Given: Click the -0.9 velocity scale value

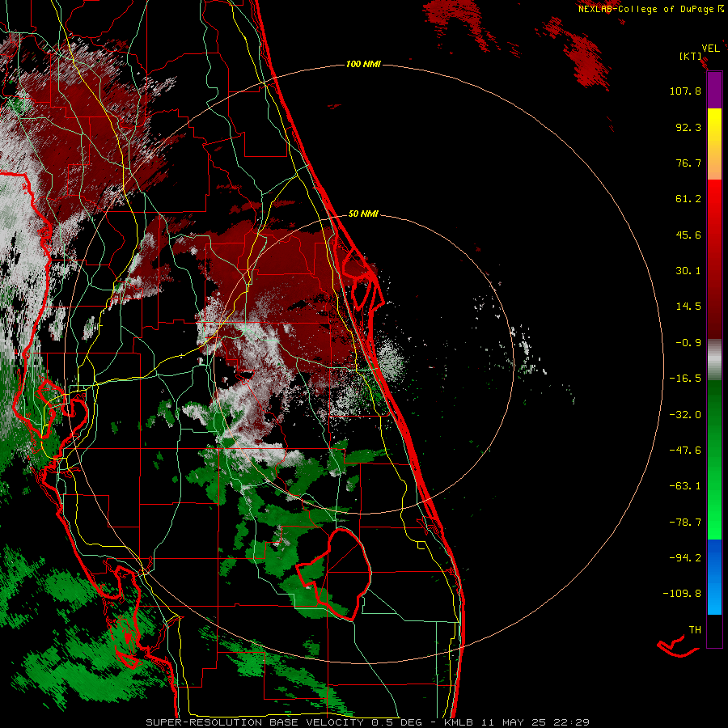Looking at the screenshot, I should tap(688, 343).
